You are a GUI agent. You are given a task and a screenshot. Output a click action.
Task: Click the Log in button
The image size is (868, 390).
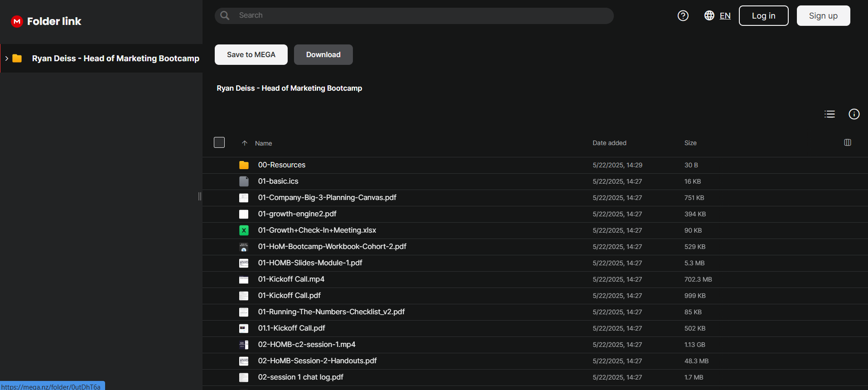(x=763, y=16)
